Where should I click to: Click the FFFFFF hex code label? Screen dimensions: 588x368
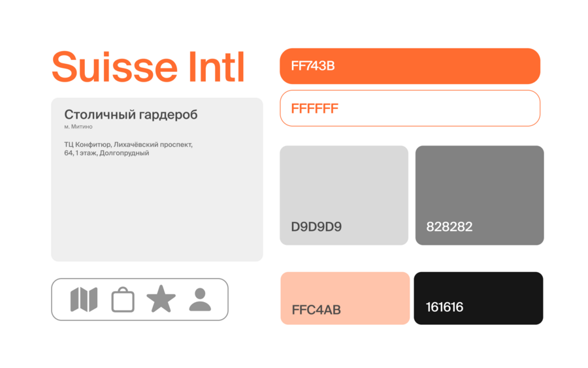pos(315,108)
